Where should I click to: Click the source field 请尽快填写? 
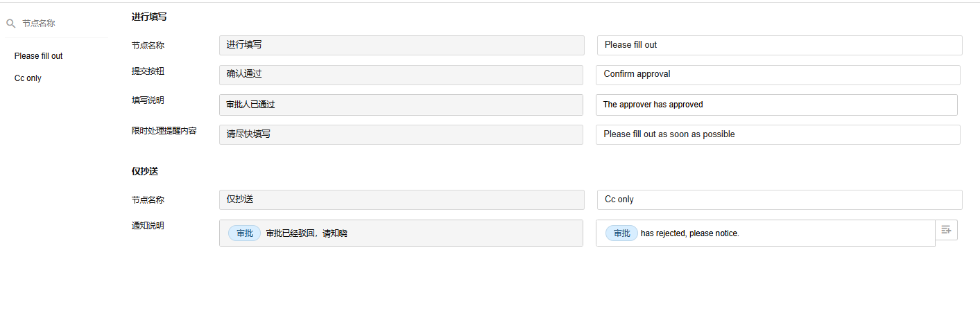(401, 134)
